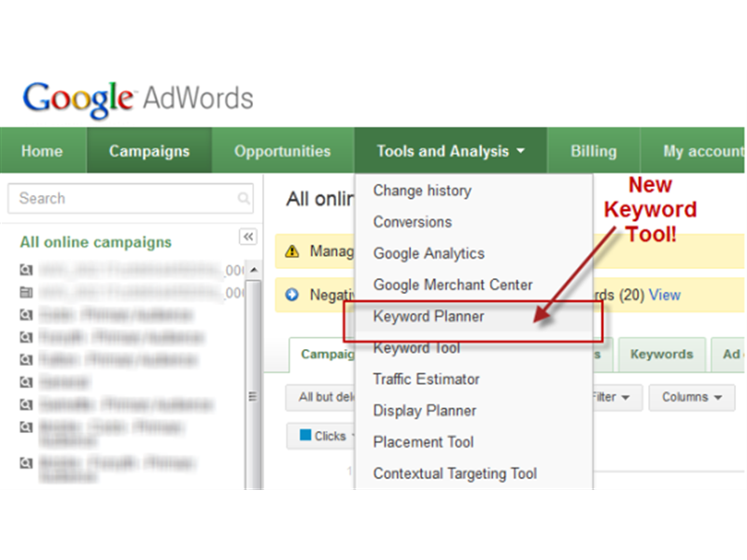Click the blue Clicks color swatch

[305, 435]
